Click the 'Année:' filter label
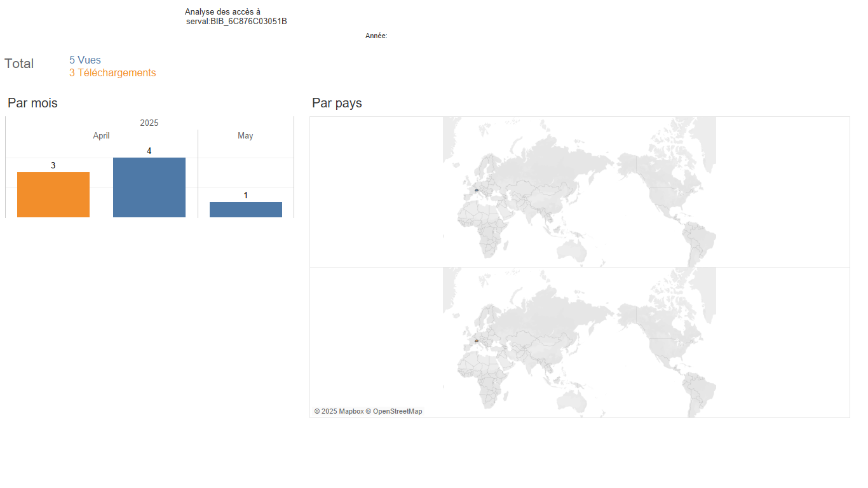868x488 pixels. coord(376,36)
